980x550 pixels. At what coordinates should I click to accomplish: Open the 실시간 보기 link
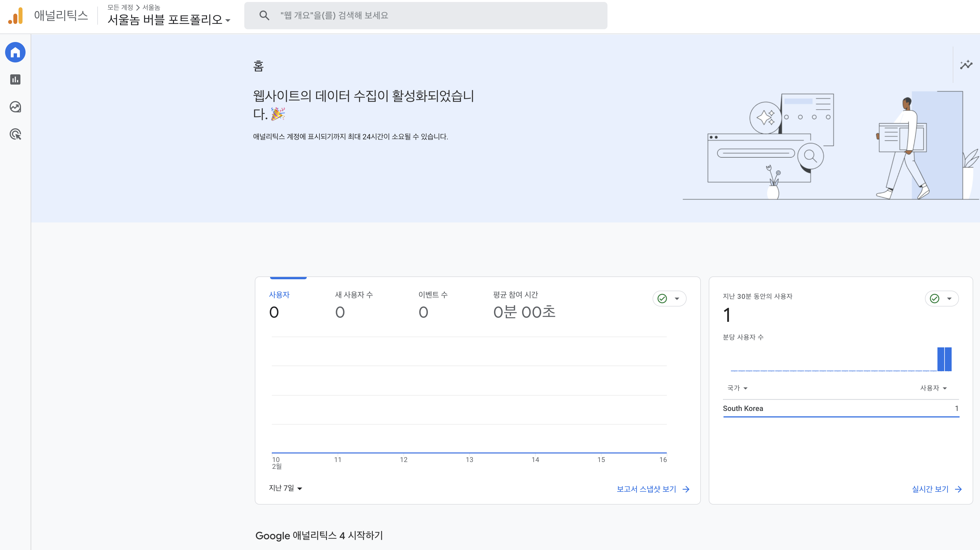(x=930, y=489)
